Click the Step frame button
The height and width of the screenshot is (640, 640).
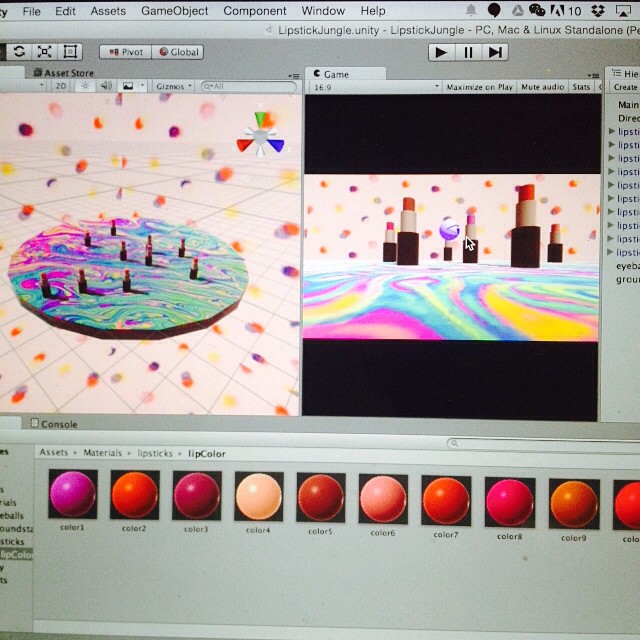tap(496, 52)
